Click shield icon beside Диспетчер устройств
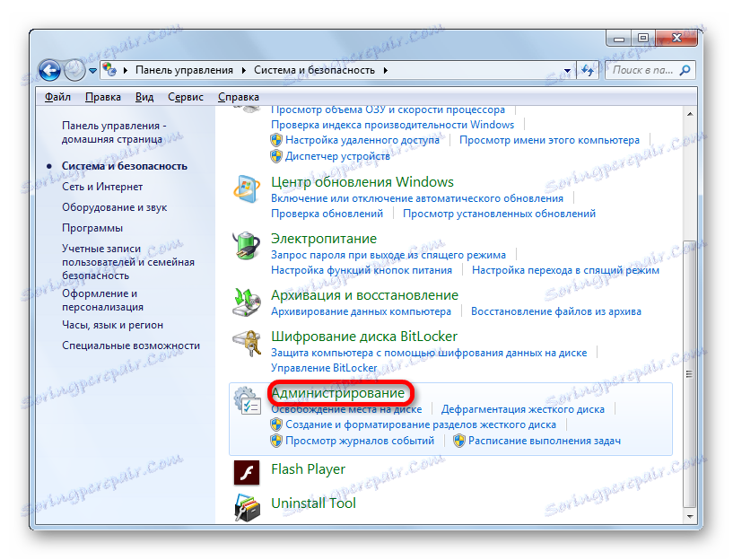 click(x=276, y=156)
